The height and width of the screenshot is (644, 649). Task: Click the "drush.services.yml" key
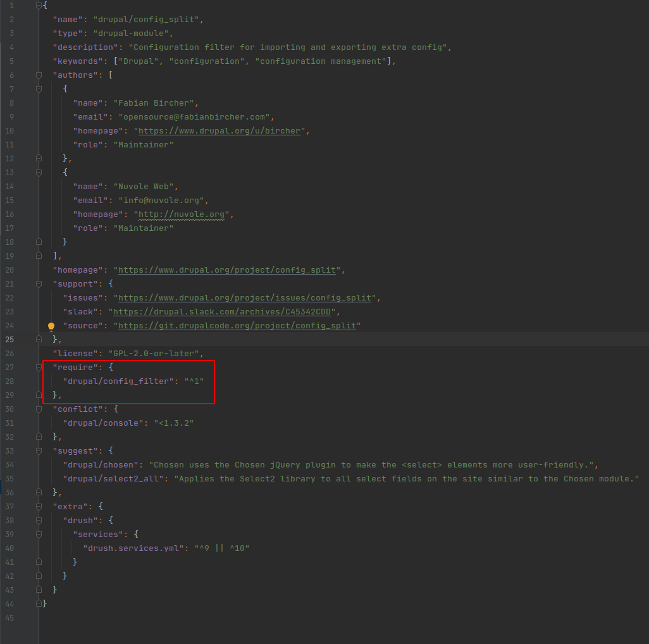click(x=133, y=548)
